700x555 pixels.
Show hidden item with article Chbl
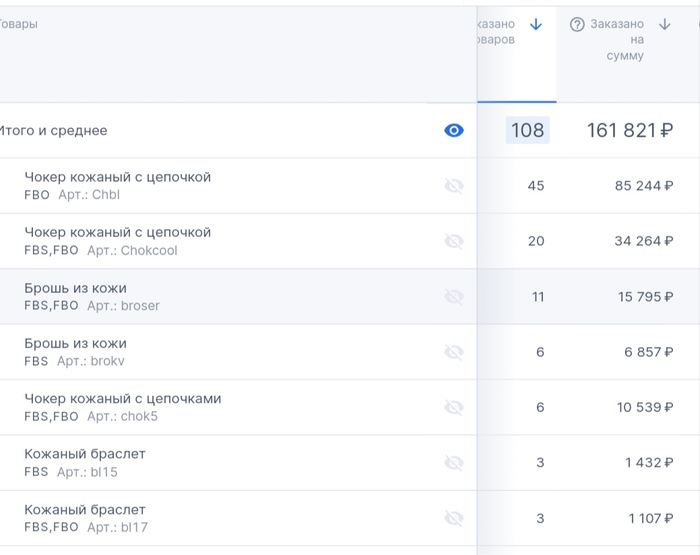pos(454,186)
